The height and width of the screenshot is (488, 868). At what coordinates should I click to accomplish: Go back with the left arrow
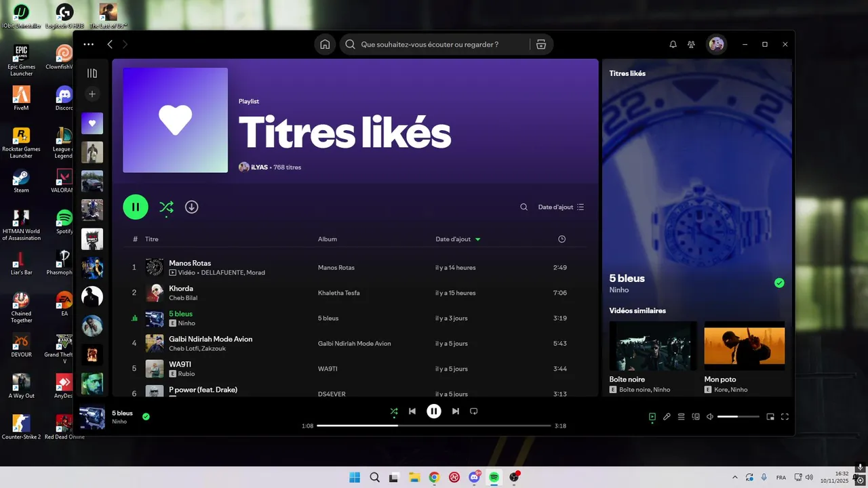pyautogui.click(x=110, y=45)
